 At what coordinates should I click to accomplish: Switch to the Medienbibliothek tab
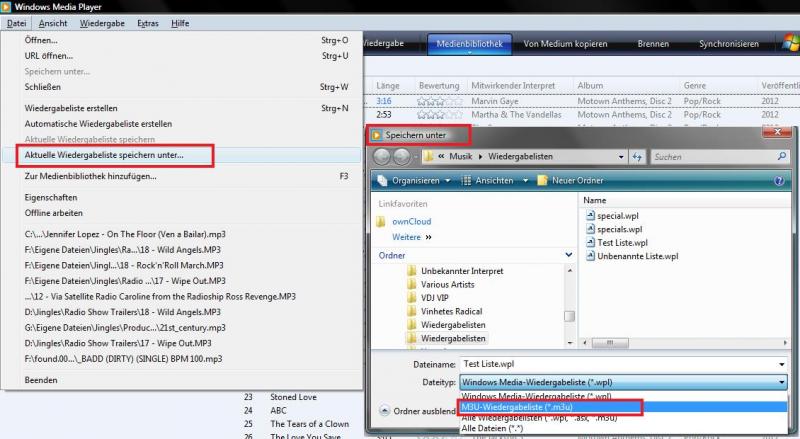(x=469, y=43)
